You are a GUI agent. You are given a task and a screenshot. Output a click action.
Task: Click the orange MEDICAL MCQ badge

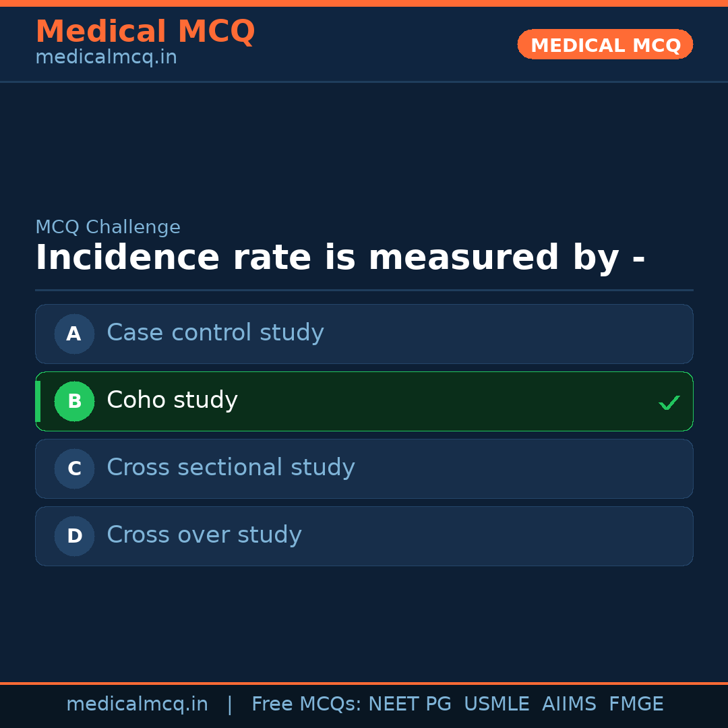605,45
